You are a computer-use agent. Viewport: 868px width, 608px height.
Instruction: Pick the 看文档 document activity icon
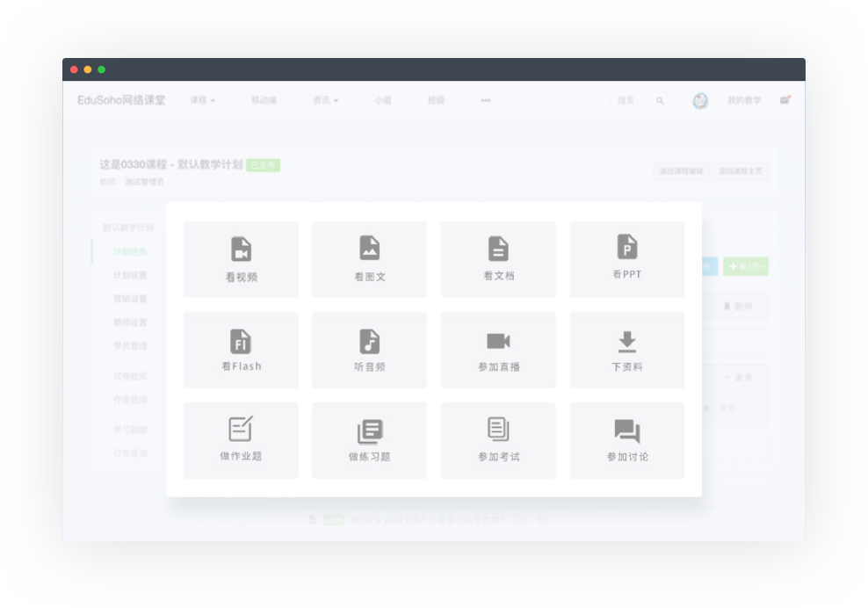[498, 249]
